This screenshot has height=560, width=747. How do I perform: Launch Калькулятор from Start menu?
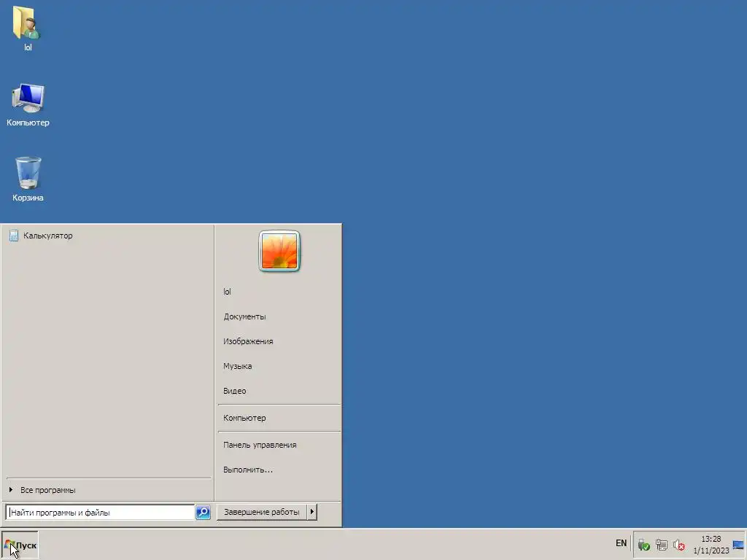pyautogui.click(x=107, y=236)
